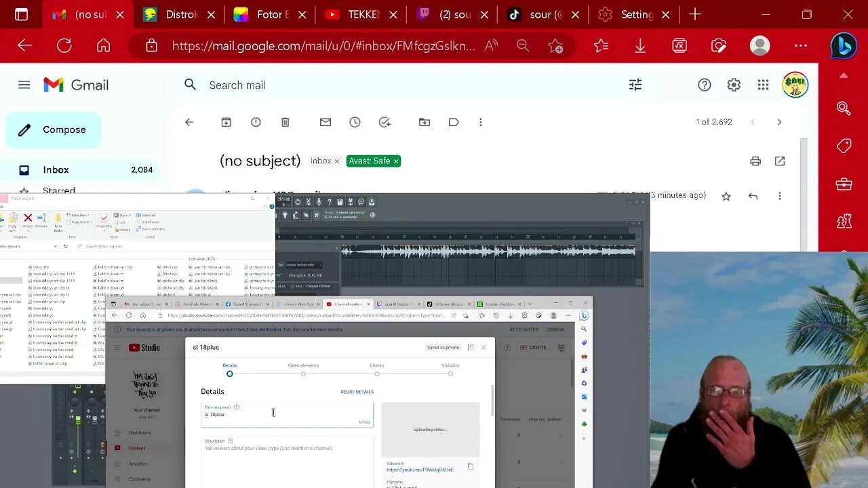This screenshot has width=868, height=488.
Task: Click the FL Studio audio waveform
Action: tap(488, 251)
